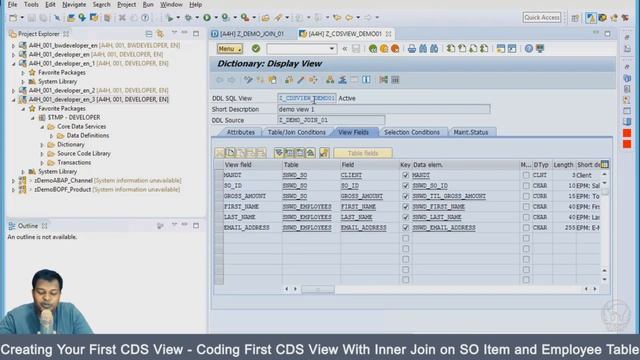The height and width of the screenshot is (360, 640).
Task: Click the red-orange Cancel icon in SAP toolbar
Action: 395,49
